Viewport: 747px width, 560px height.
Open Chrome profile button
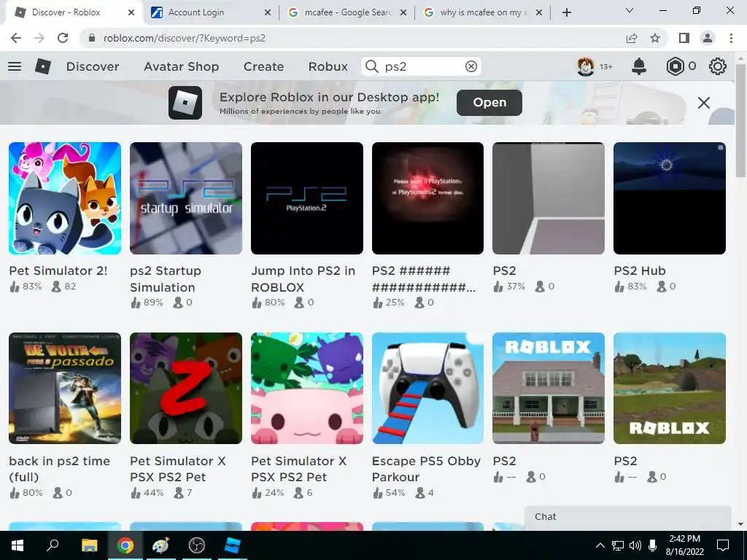point(708,38)
